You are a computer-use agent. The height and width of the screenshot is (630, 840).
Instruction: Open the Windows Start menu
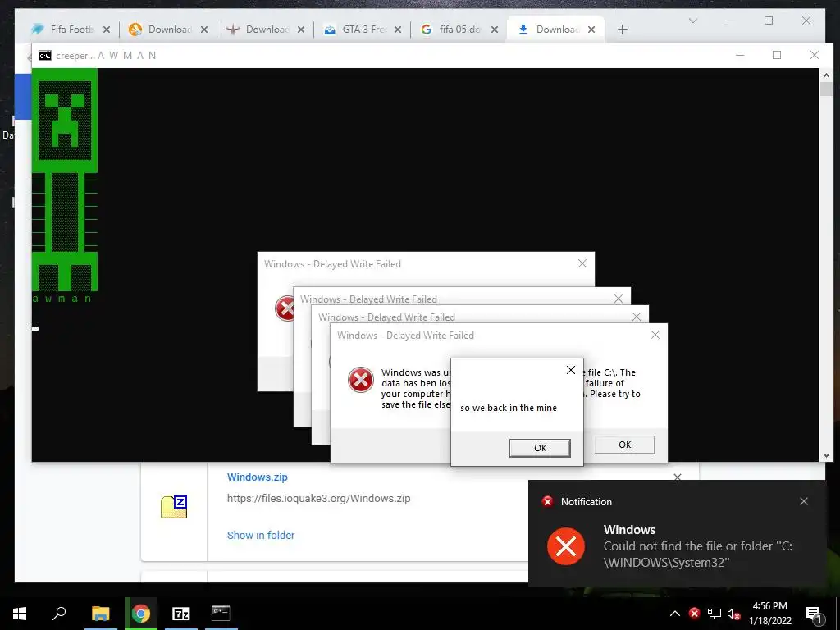pos(20,614)
